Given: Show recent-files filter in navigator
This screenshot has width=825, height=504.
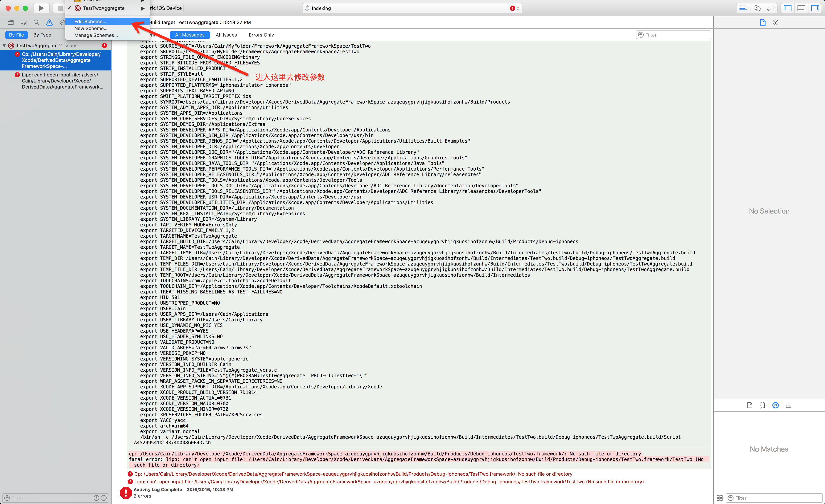Looking at the screenshot, I should pos(96,498).
